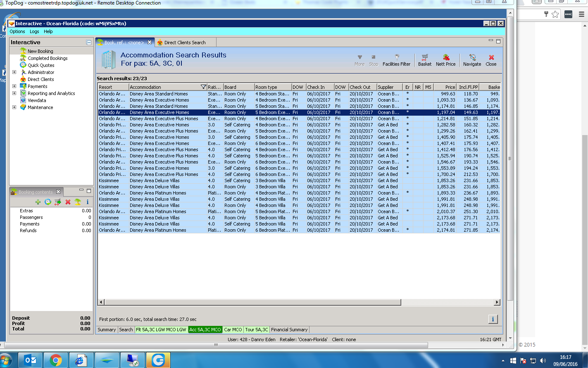Select the result row priced 949.63

[x=299, y=94]
